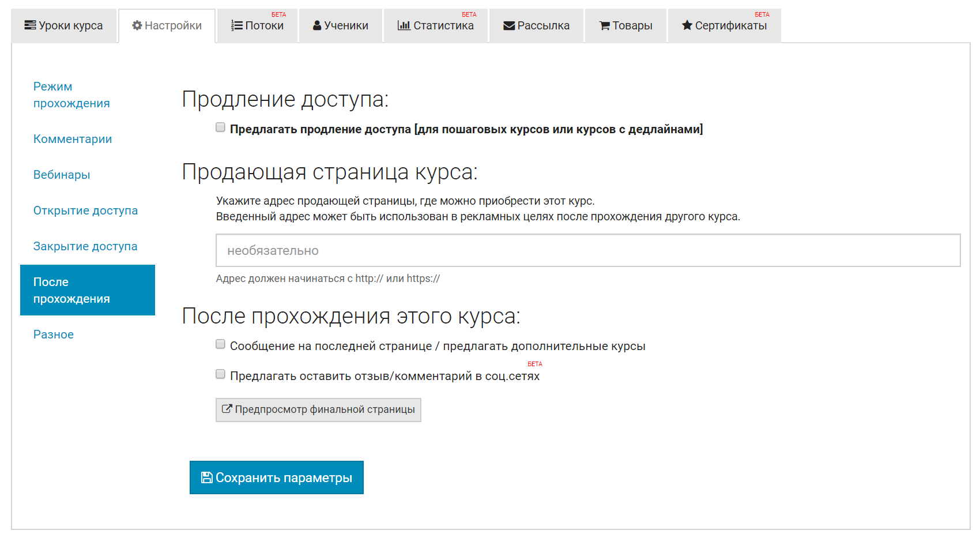The width and height of the screenshot is (980, 534).
Task: Click the floppy disk save icon
Action: (x=206, y=477)
